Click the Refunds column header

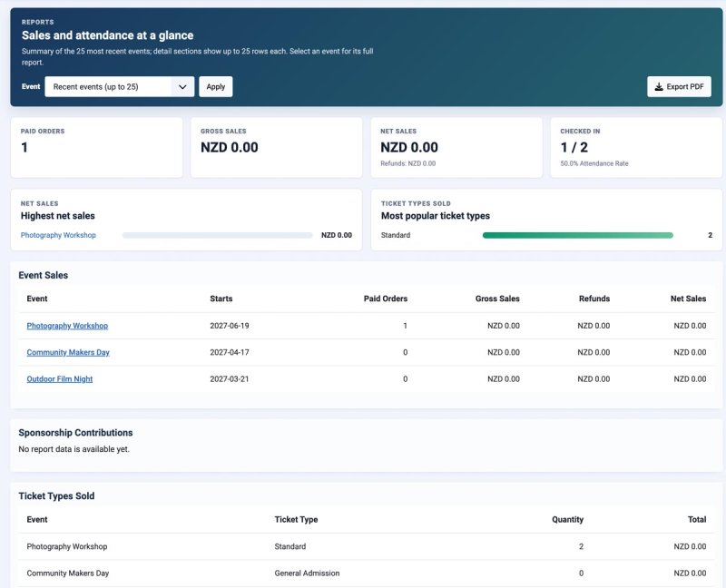pyautogui.click(x=594, y=299)
